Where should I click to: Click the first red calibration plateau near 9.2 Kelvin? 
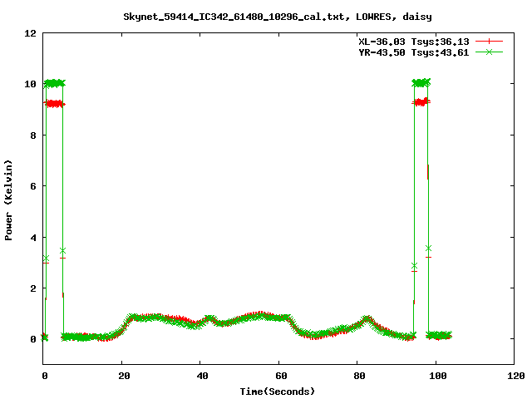54,104
